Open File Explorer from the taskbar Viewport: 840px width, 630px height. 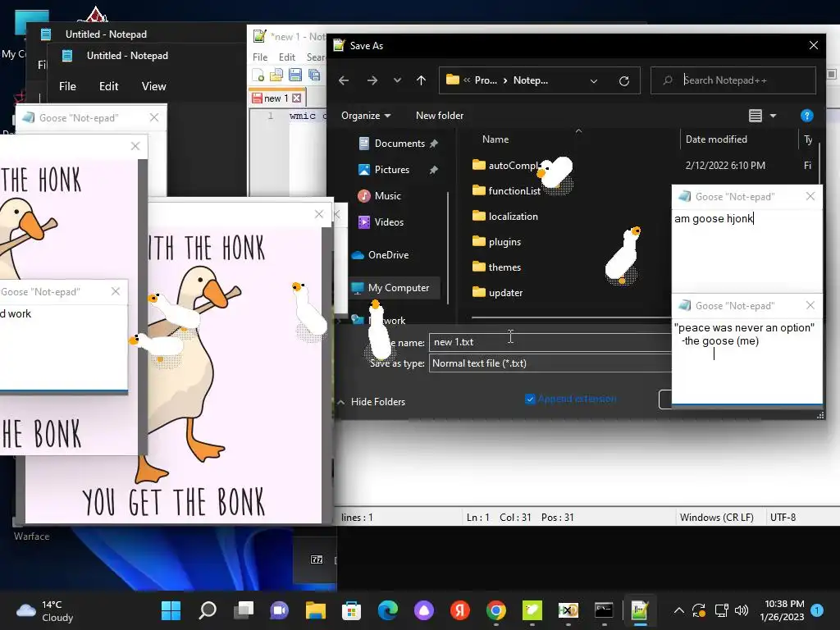pos(316,610)
